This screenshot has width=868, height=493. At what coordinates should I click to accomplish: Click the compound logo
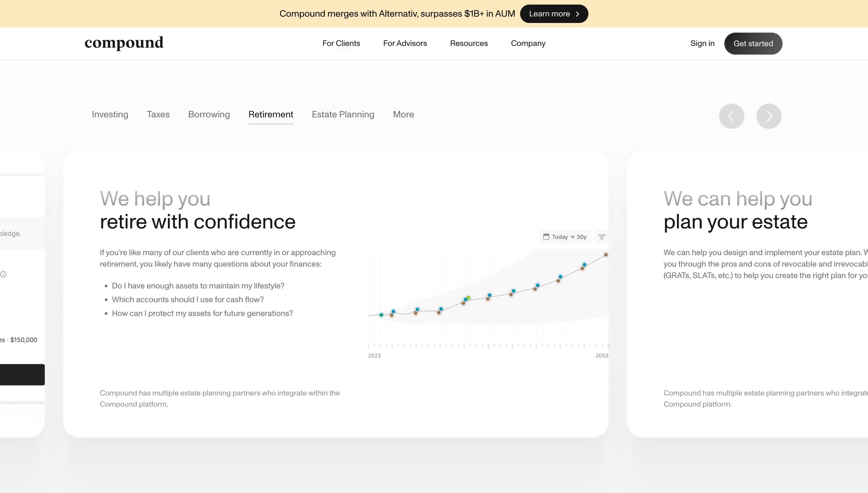click(124, 43)
